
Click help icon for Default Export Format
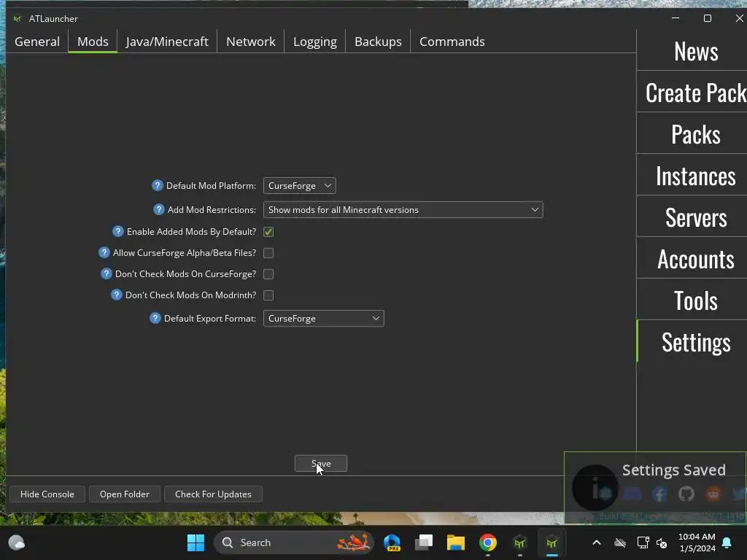tap(155, 318)
